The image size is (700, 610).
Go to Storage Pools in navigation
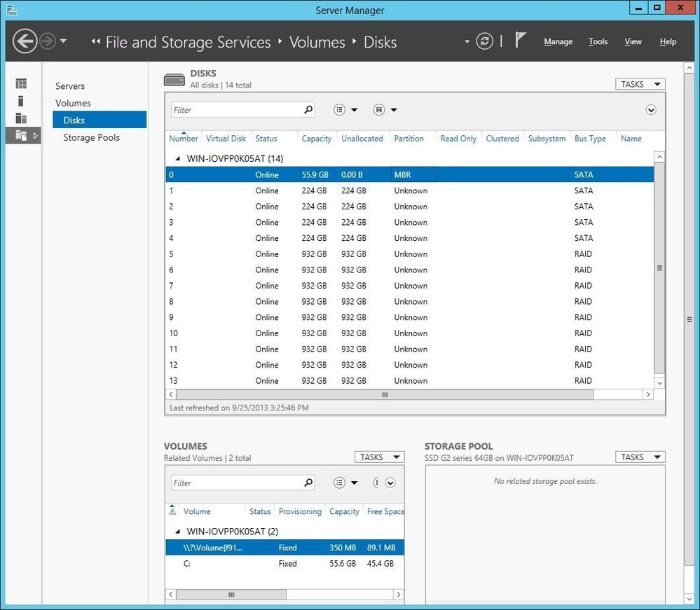[x=92, y=137]
